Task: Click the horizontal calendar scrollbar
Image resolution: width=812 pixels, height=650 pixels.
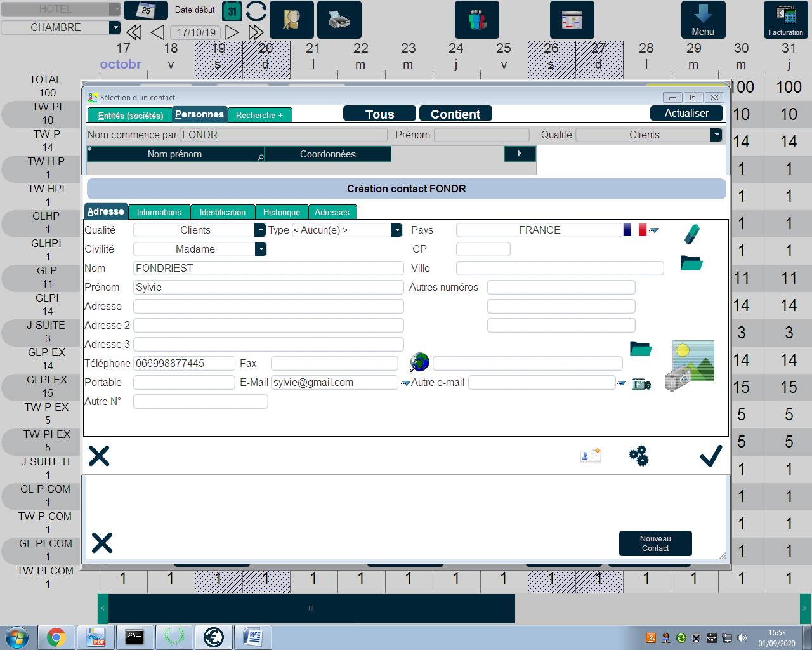Action: 311,608
